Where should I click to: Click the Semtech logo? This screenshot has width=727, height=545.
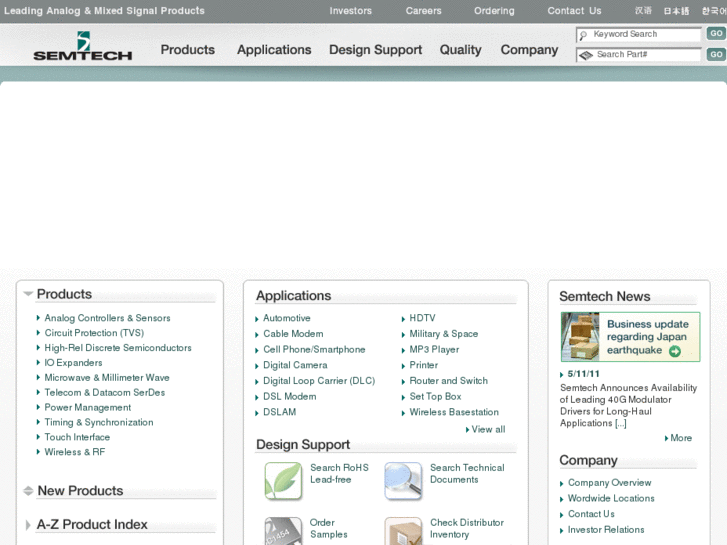[x=83, y=46]
